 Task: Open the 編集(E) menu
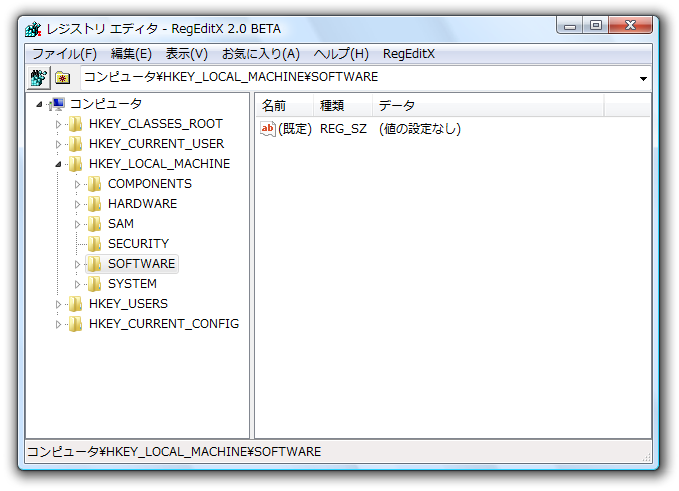[131, 54]
